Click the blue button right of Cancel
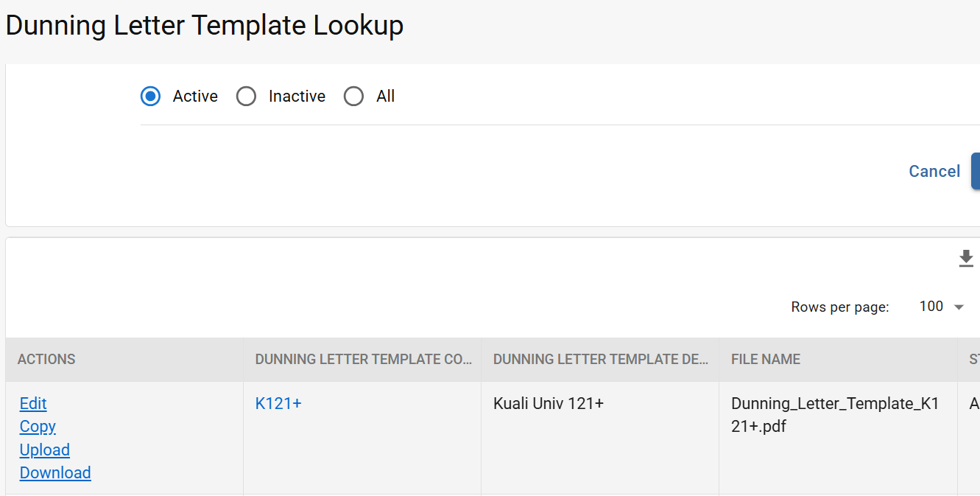Viewport: 980px width, 496px height. click(x=975, y=171)
